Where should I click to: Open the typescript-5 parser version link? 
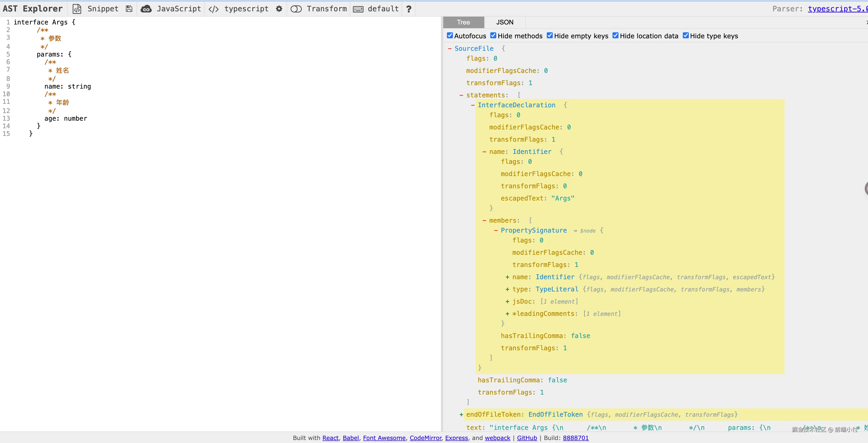(x=837, y=9)
